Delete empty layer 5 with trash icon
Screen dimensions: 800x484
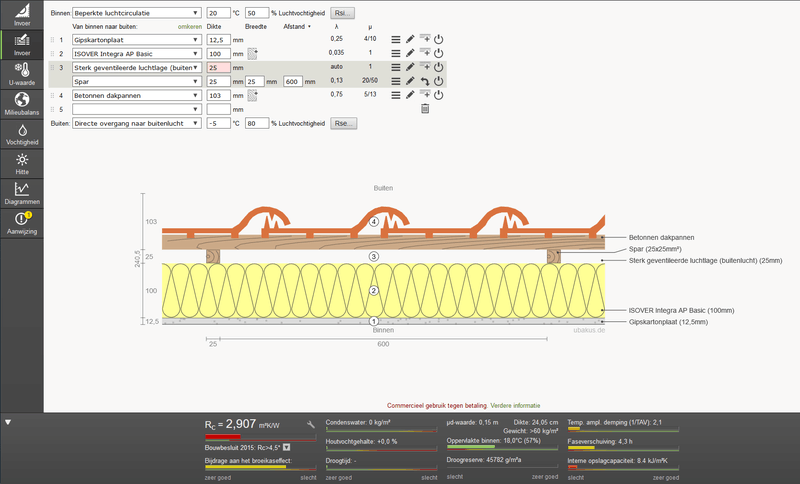[x=425, y=109]
